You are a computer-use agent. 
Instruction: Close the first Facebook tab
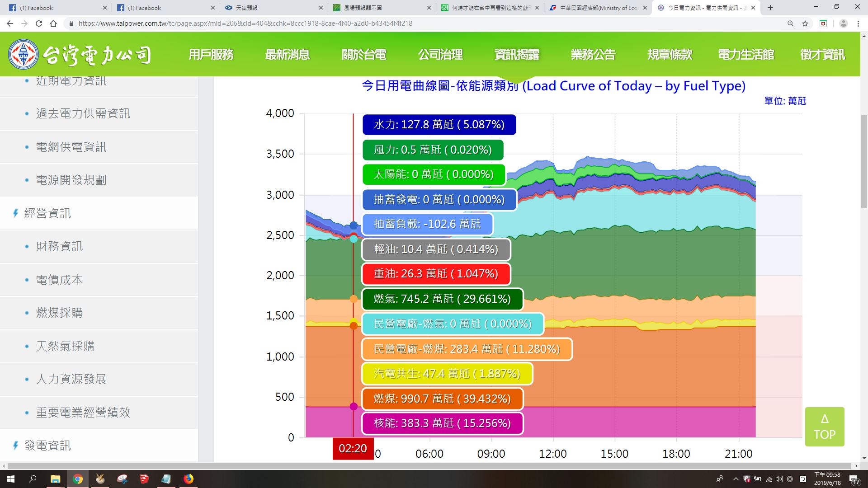click(105, 8)
